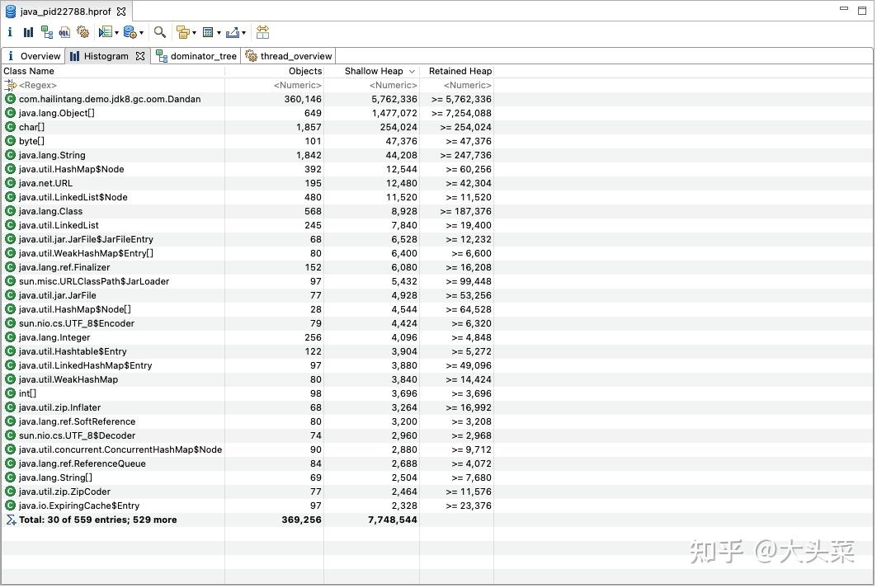
Task: Click the run expert system test icon
Action: point(105,32)
